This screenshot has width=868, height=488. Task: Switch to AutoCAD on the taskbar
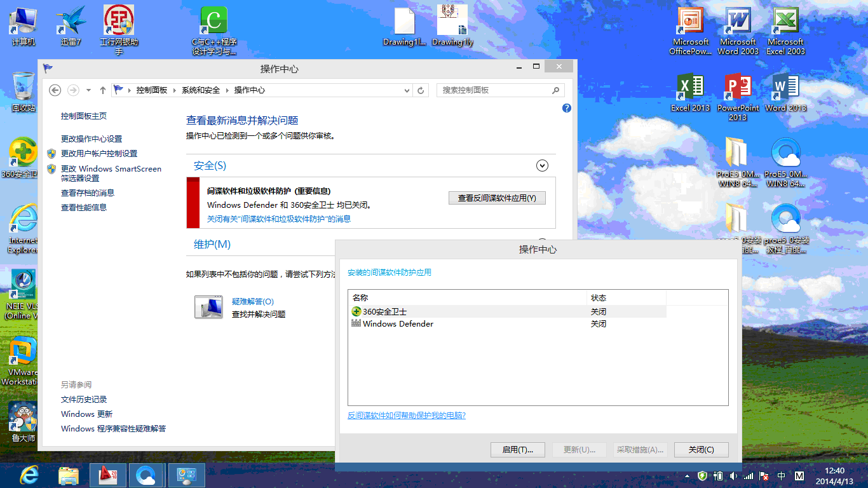point(107,475)
